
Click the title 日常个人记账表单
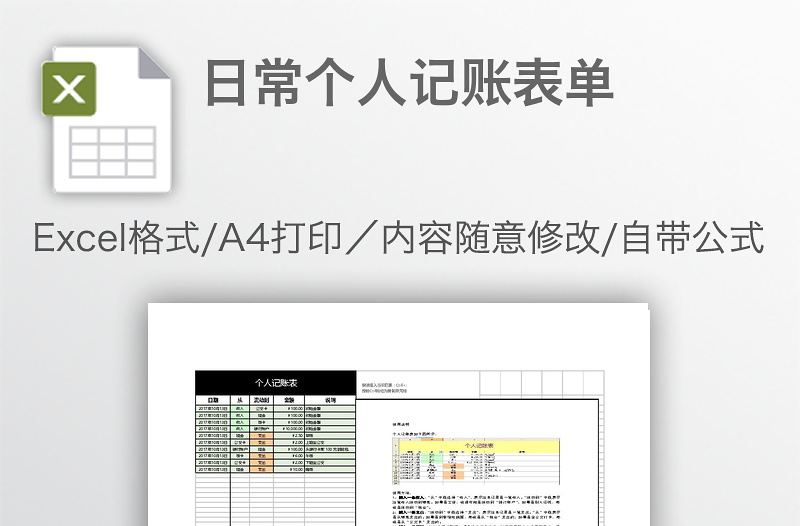coord(409,83)
